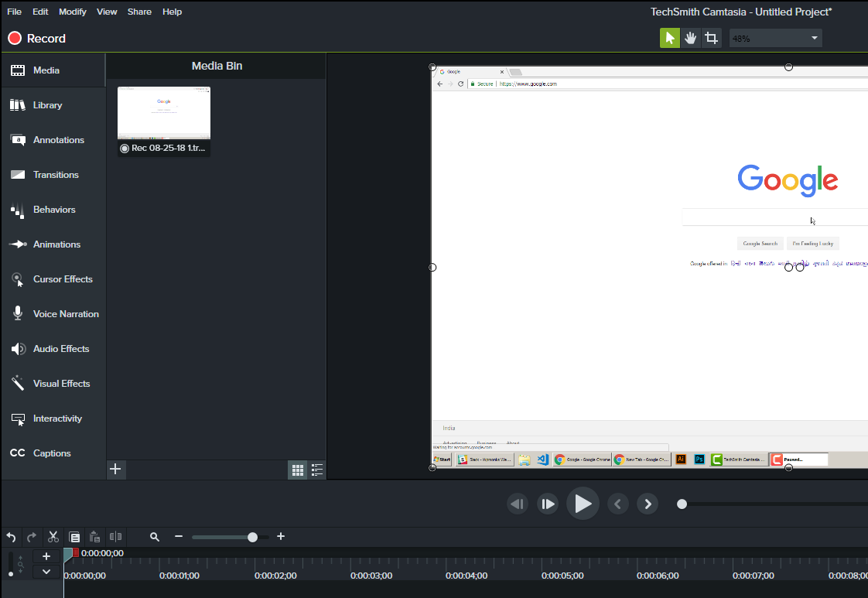Click the scissors Cut icon
This screenshot has width=868, height=598.
pos(53,536)
